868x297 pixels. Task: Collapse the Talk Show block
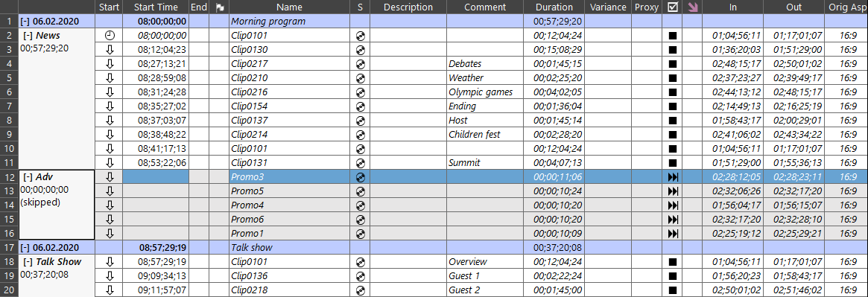(x=28, y=261)
